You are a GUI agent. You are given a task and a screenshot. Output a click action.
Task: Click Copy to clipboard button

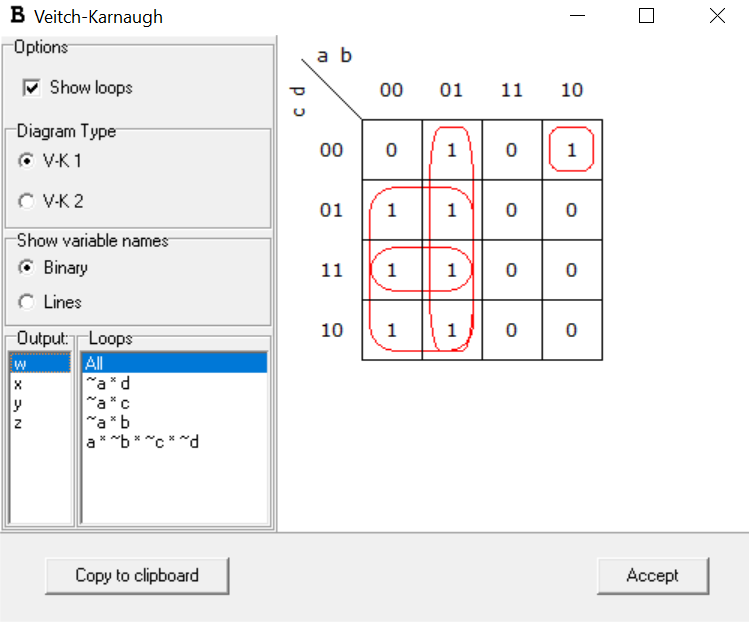click(x=137, y=576)
